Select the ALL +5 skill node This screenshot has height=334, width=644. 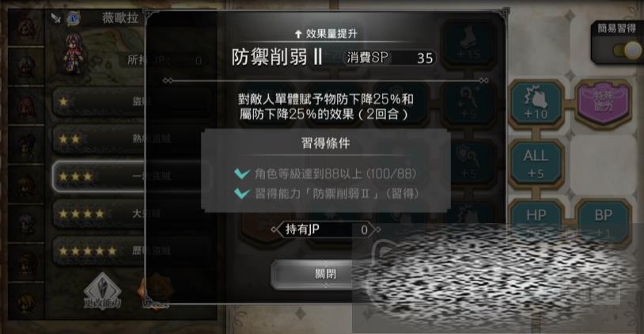pos(536,164)
